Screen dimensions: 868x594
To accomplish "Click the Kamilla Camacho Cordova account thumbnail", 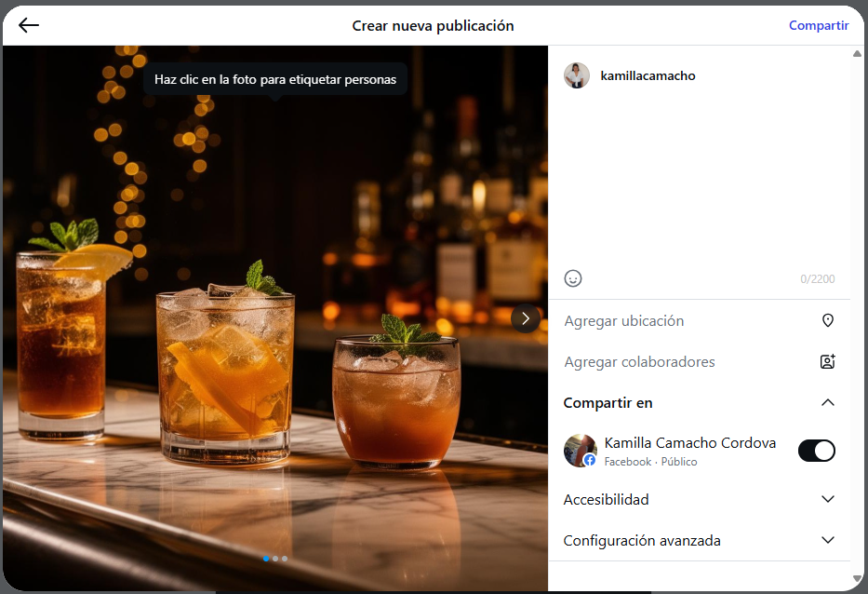I will pyautogui.click(x=581, y=451).
